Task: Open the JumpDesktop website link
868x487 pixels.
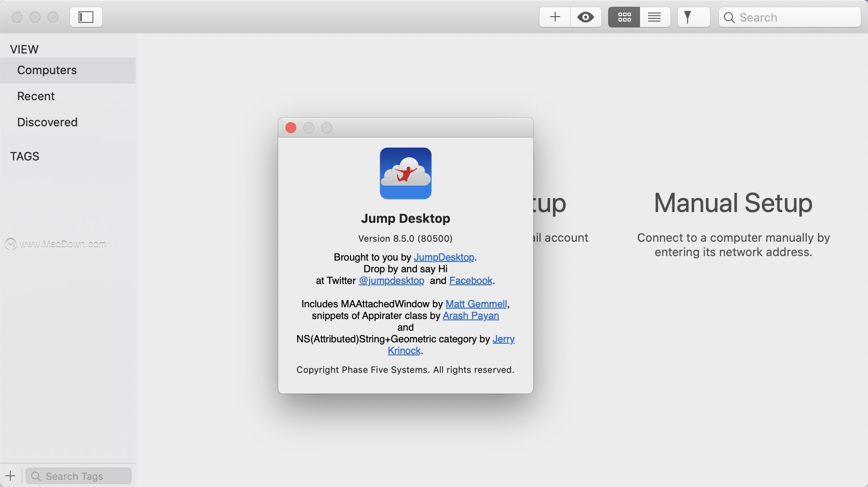Action: (444, 257)
